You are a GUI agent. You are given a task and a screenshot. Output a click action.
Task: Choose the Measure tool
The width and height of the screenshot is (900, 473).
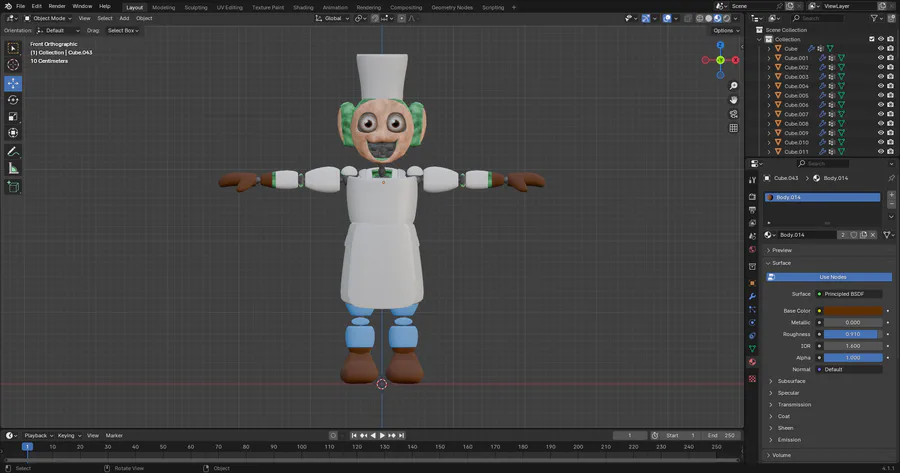point(14,169)
